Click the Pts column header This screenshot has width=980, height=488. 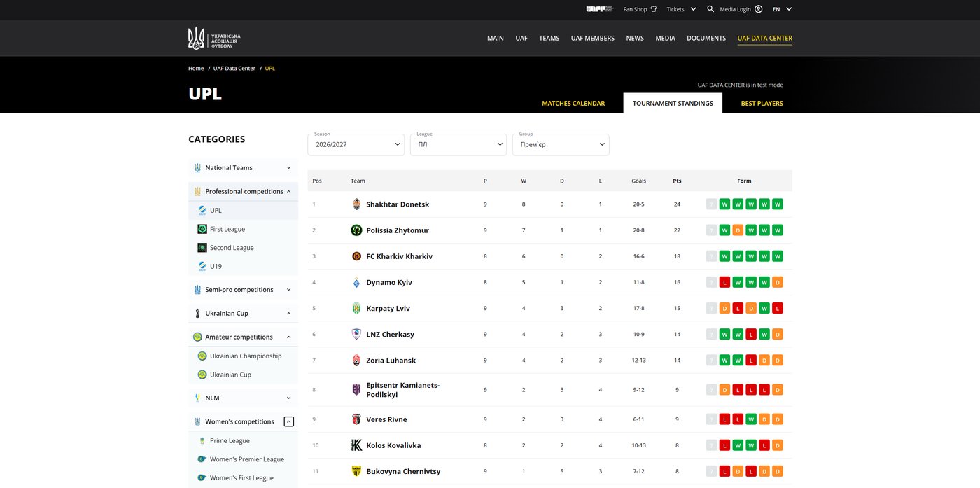[677, 181]
